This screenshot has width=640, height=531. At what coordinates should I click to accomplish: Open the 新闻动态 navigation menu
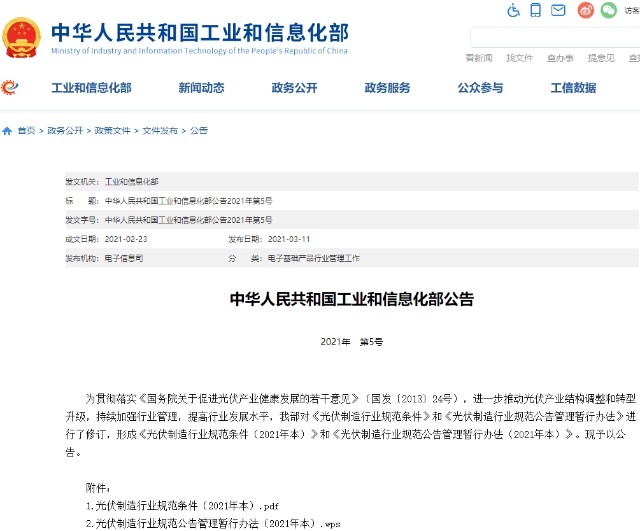tap(201, 88)
